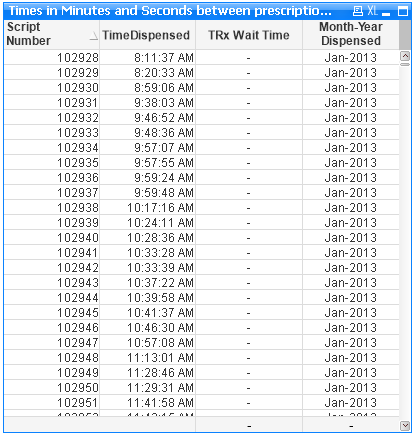Select script number 102948
Image resolution: width=412 pixels, height=434 pixels.
pyautogui.click(x=78, y=358)
